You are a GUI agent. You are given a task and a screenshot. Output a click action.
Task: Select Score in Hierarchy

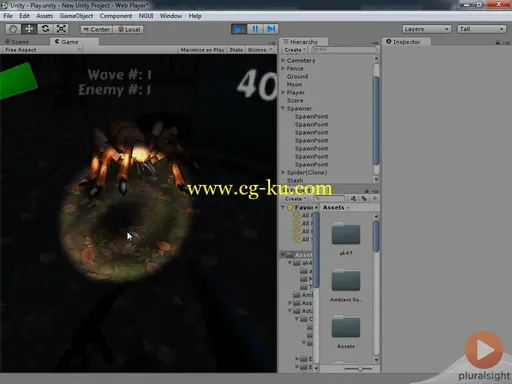295,100
